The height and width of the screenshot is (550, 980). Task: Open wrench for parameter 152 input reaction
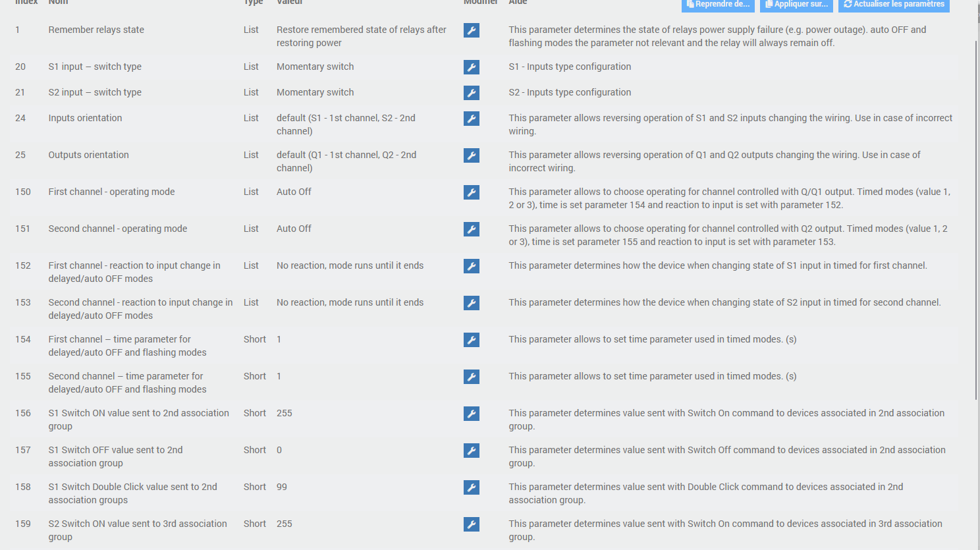[x=472, y=266]
